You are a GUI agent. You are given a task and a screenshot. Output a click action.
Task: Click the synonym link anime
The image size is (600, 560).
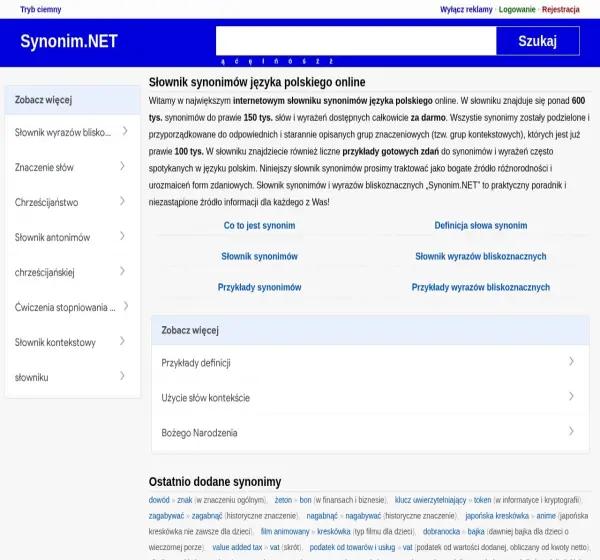pyautogui.click(x=546, y=516)
